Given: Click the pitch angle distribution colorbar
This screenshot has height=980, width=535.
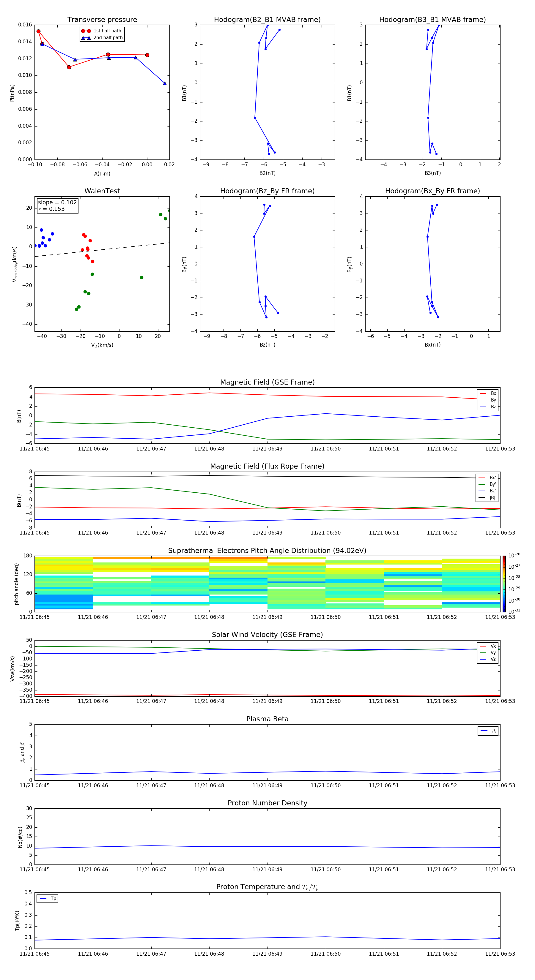Looking at the screenshot, I should click(x=504, y=584).
